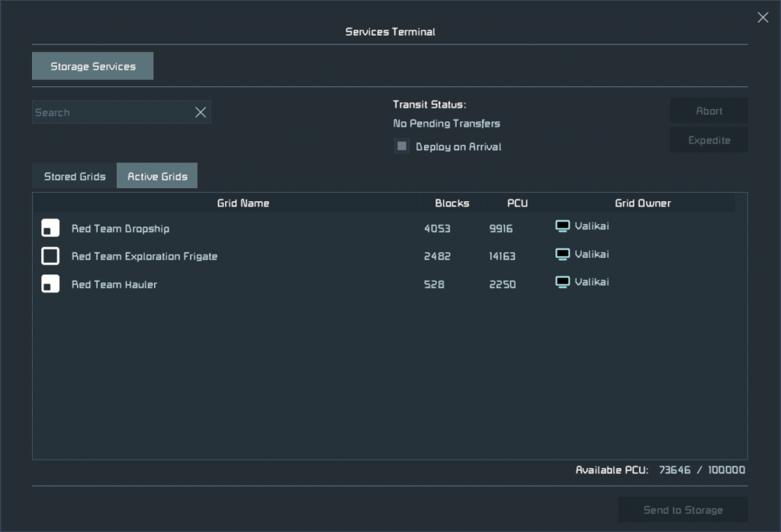Viewport: 781px width, 532px height.
Task: Enable Deploy on Arrival checkbox
Action: tap(402, 146)
